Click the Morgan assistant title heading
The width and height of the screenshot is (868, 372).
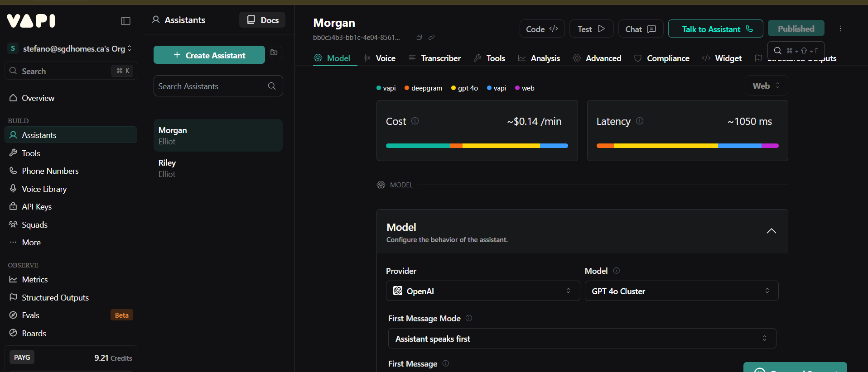334,23
